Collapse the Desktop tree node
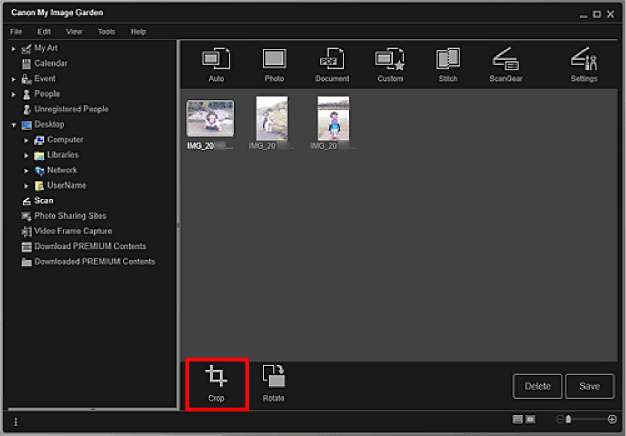 pyautogui.click(x=14, y=125)
